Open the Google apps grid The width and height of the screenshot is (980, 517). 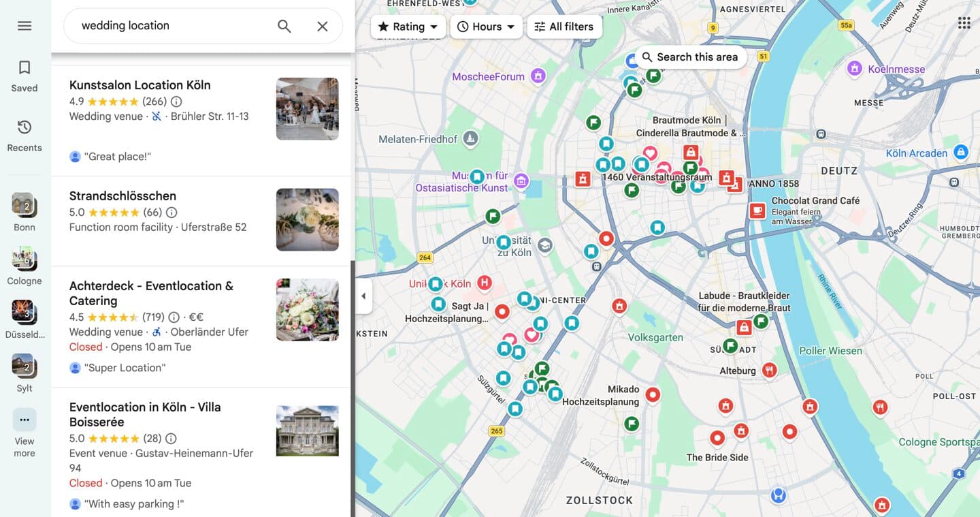coord(964,22)
